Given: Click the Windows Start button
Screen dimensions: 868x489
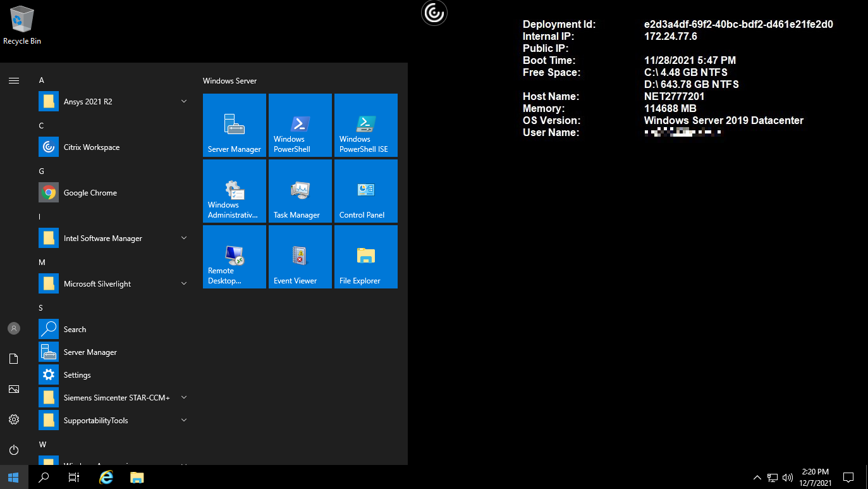Looking at the screenshot, I should 14,477.
